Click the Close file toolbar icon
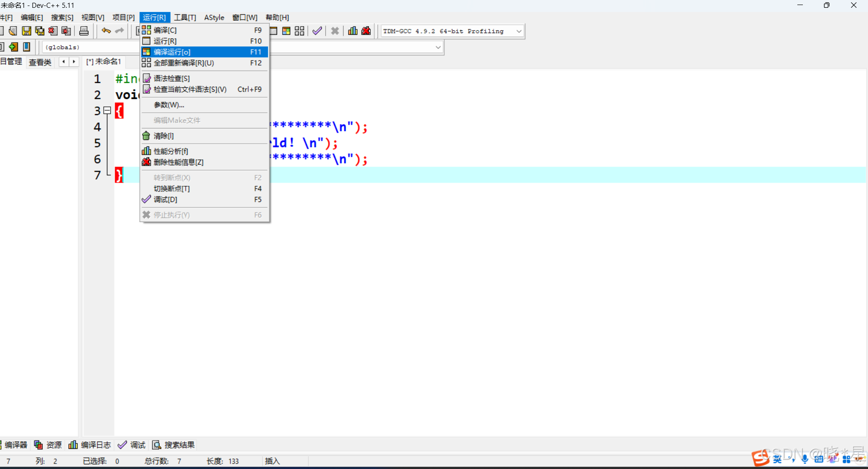Screen dimensions: 868x469 click(x=53, y=31)
